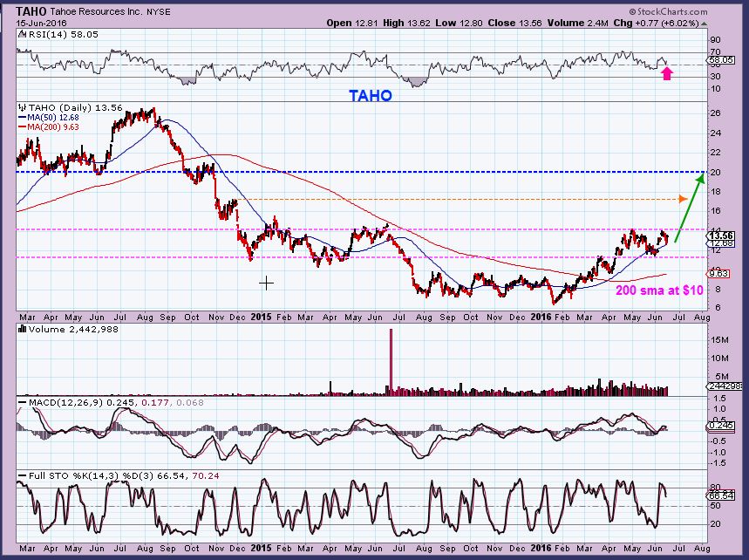
Task: Click the 15-Jun-2016 chart date
Action: 42,23
